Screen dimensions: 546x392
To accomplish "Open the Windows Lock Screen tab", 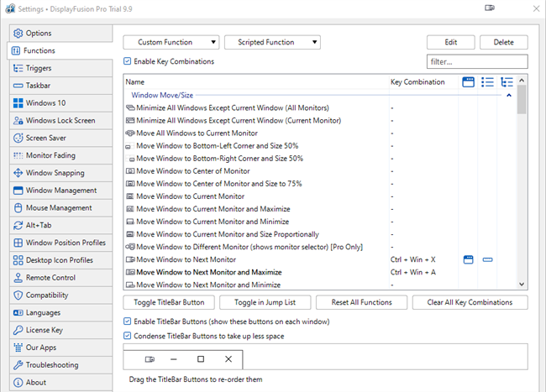I will [x=61, y=120].
